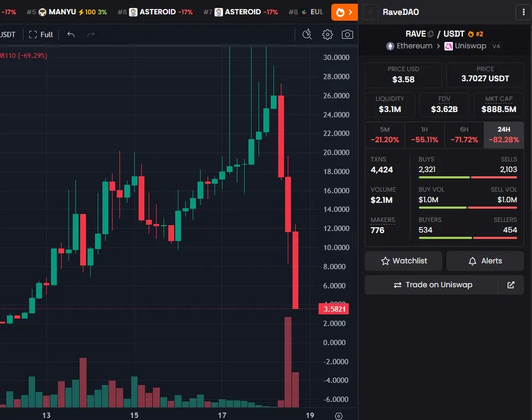Open Alerts for this pair
The image size is (532, 420).
pyautogui.click(x=485, y=261)
